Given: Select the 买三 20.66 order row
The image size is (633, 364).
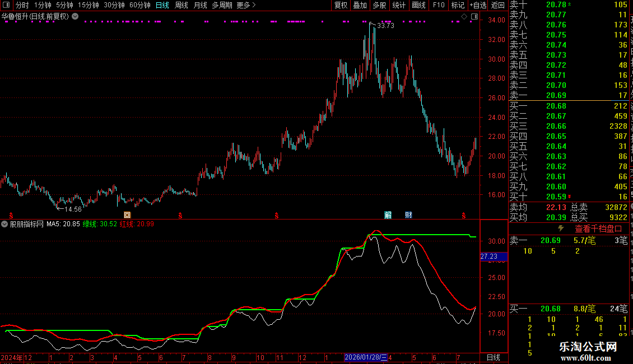Looking at the screenshot, I should click(569, 126).
